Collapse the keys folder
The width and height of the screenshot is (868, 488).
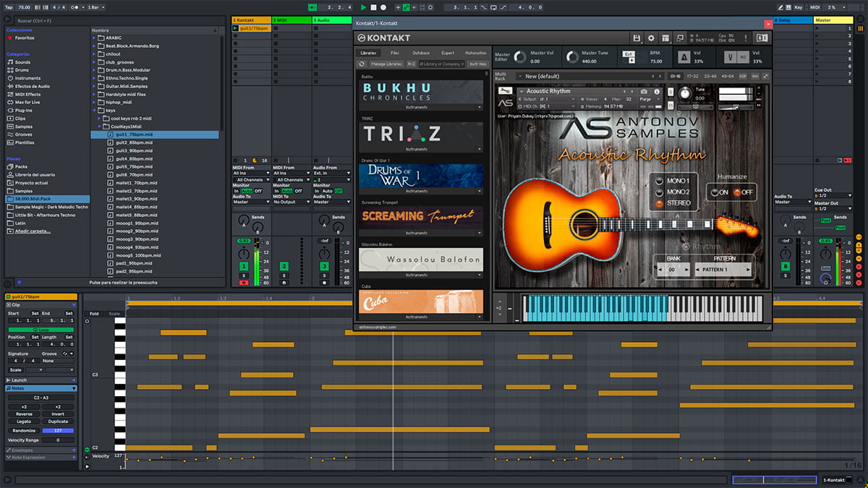(x=95, y=111)
